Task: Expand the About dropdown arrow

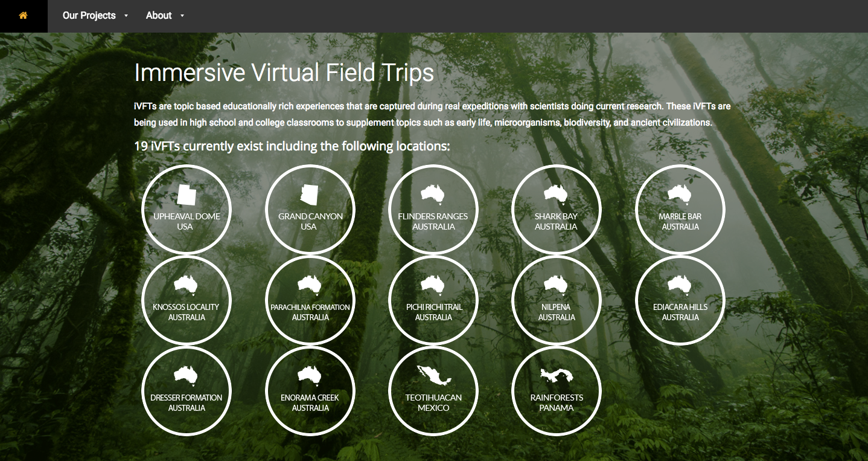Action: pos(182,16)
